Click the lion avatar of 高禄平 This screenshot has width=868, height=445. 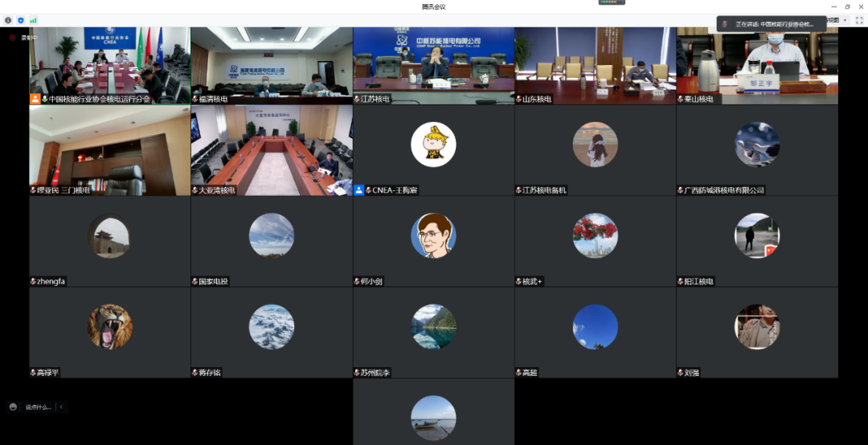coord(110,326)
